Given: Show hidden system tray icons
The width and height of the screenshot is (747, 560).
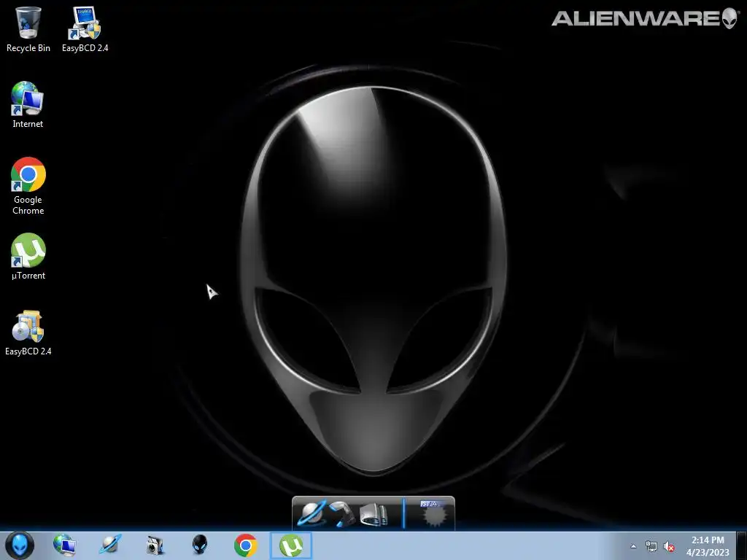Looking at the screenshot, I should (x=634, y=546).
